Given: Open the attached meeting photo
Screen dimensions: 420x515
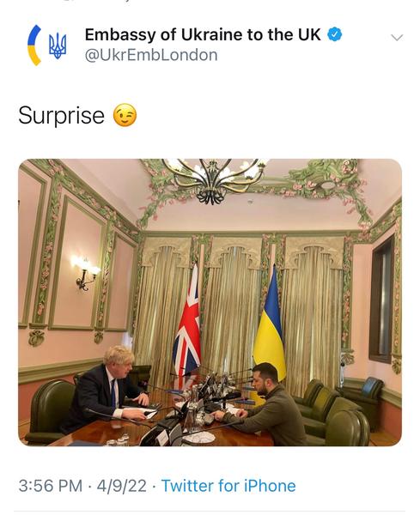Looking at the screenshot, I should pos(210,302).
